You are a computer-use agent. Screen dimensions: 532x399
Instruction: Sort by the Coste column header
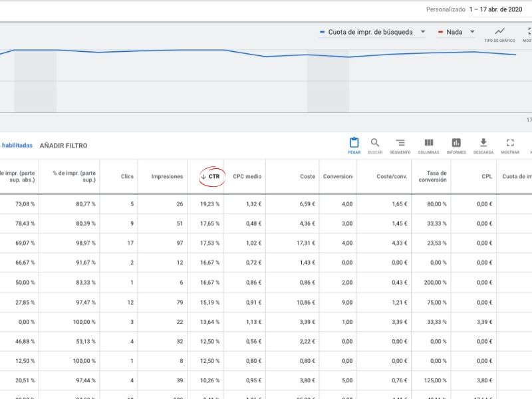[307, 176]
